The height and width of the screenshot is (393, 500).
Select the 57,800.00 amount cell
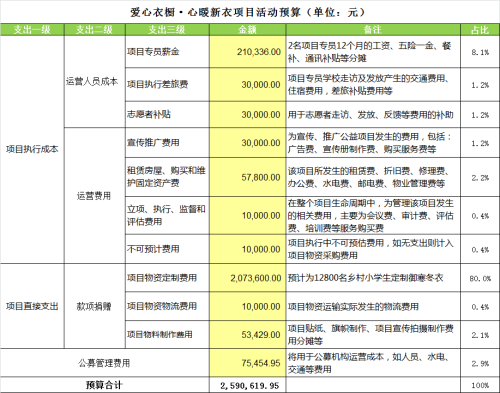click(247, 177)
